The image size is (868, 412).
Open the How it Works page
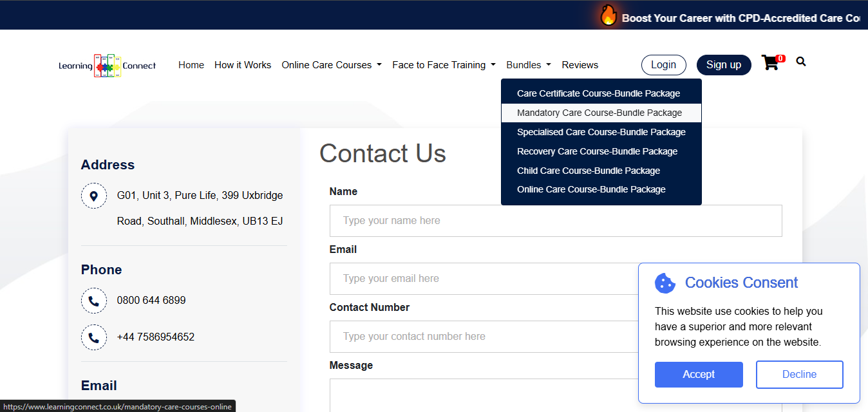point(243,65)
